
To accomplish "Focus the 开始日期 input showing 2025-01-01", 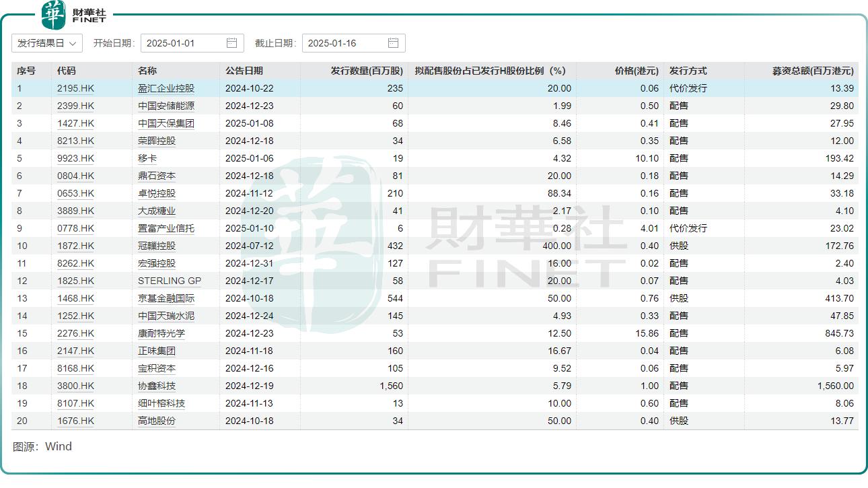I will pyautogui.click(x=192, y=43).
